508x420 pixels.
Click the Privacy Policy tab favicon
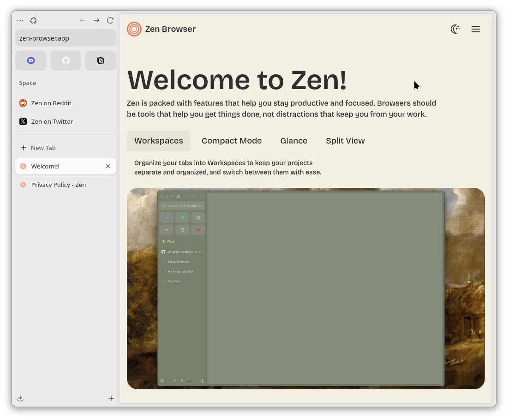23,185
